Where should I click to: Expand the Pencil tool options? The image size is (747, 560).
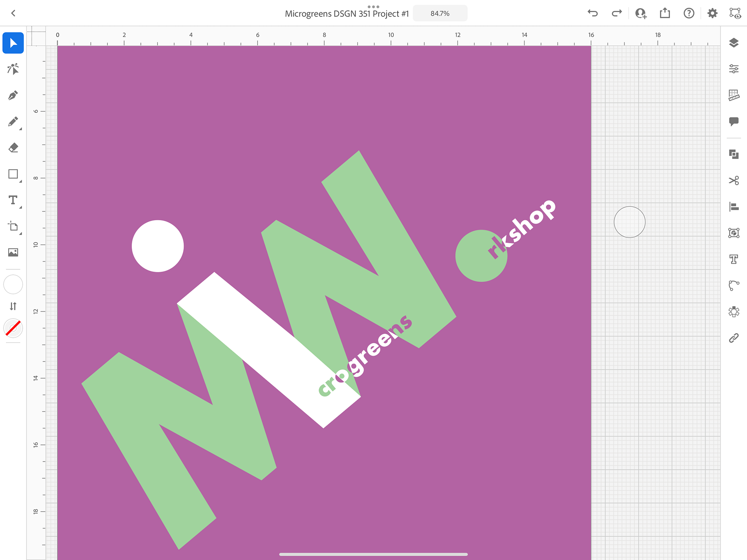click(20, 129)
